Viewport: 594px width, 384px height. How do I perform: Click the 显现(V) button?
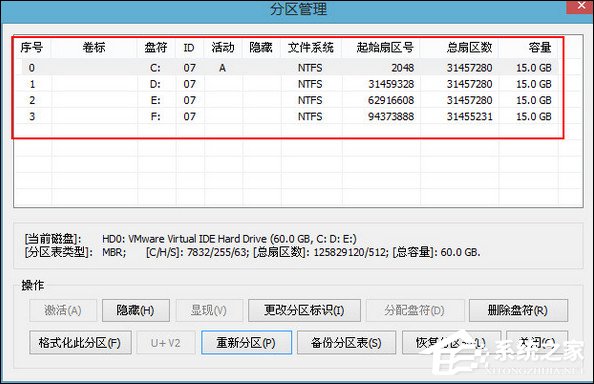[x=209, y=311]
